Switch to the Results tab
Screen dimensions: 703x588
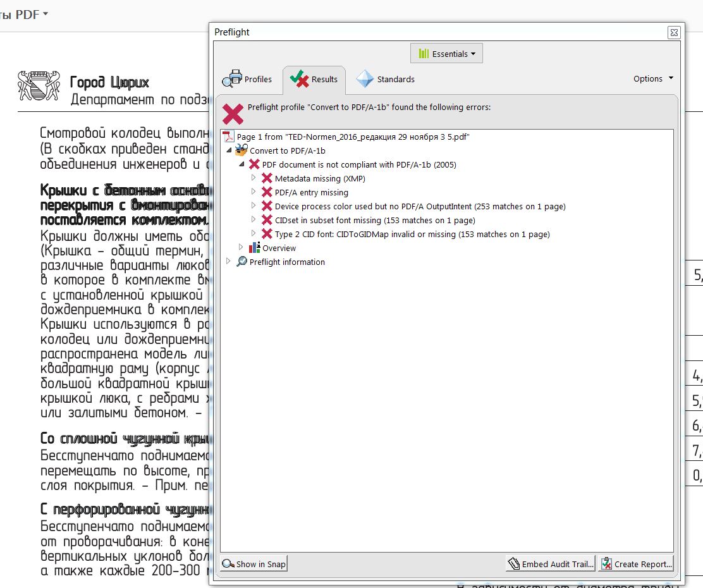[314, 80]
